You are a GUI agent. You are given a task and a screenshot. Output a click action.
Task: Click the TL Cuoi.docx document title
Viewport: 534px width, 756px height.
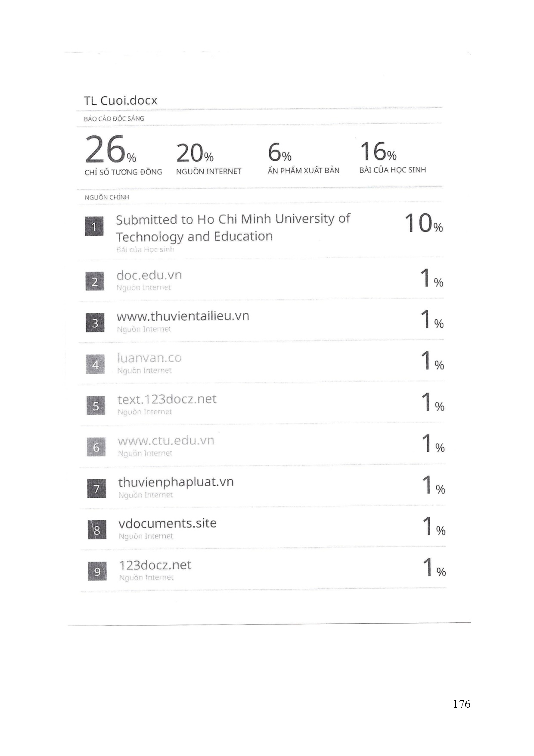click(x=121, y=101)
